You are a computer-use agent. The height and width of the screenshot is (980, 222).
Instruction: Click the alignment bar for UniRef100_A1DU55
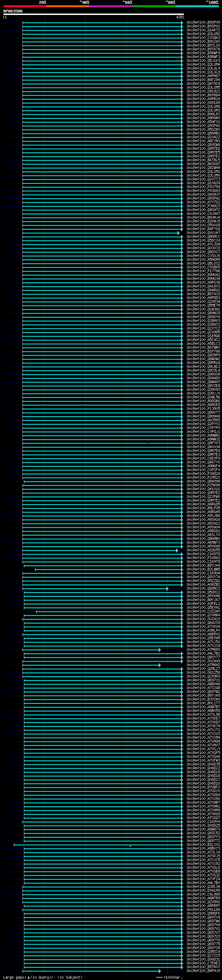[100, 550]
